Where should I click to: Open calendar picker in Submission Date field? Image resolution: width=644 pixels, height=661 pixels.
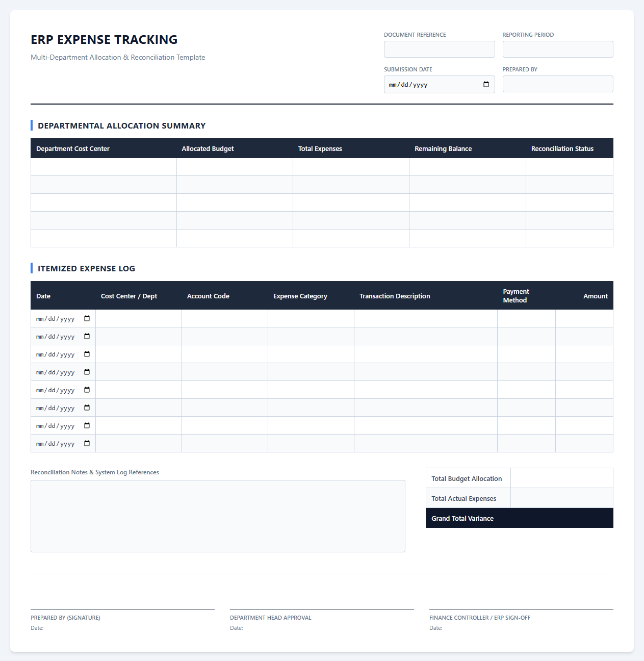point(486,85)
